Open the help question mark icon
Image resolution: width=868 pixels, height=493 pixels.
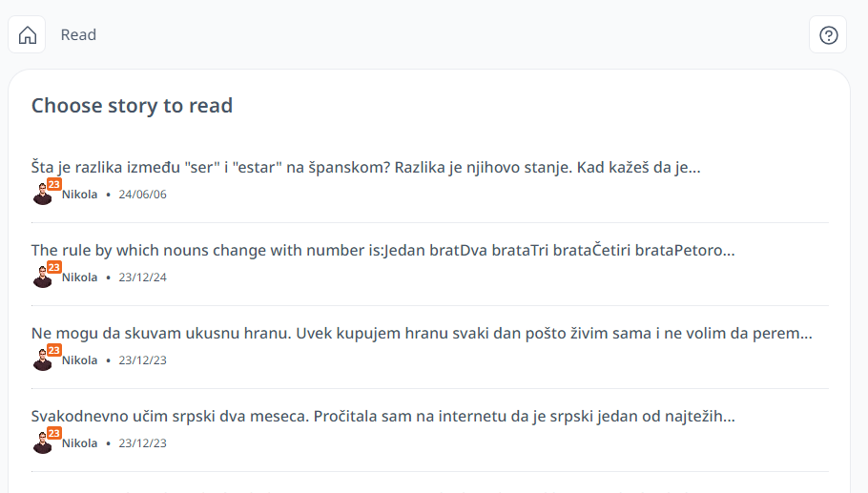pos(828,35)
